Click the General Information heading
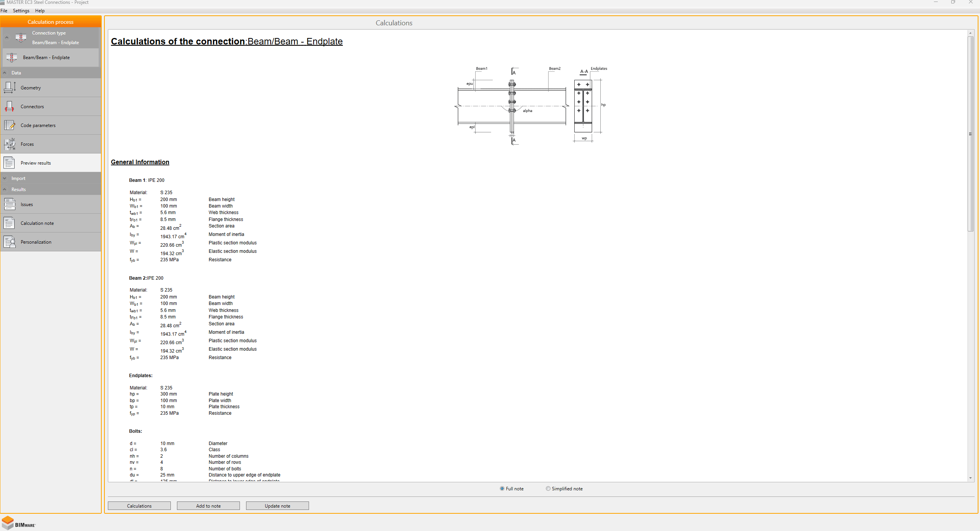The width and height of the screenshot is (980, 531). [x=140, y=162]
